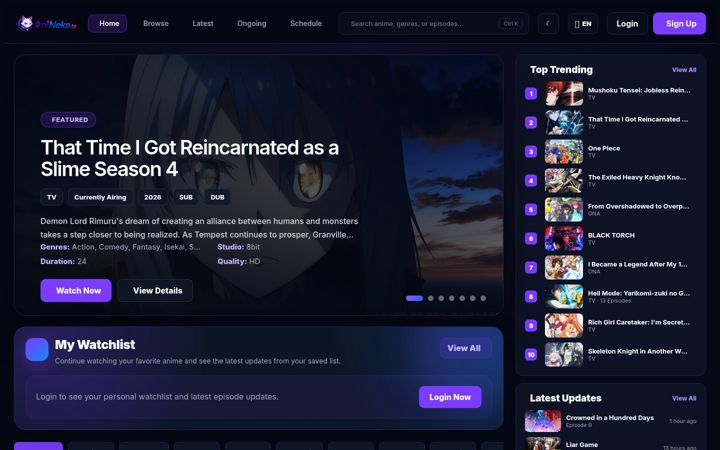Select the first active carousel indicator

click(414, 298)
